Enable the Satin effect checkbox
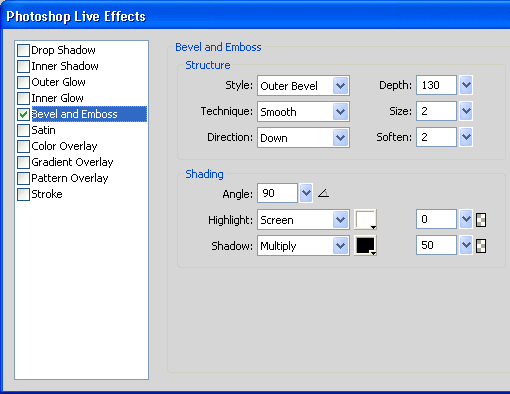This screenshot has height=394, width=510. pyautogui.click(x=23, y=130)
